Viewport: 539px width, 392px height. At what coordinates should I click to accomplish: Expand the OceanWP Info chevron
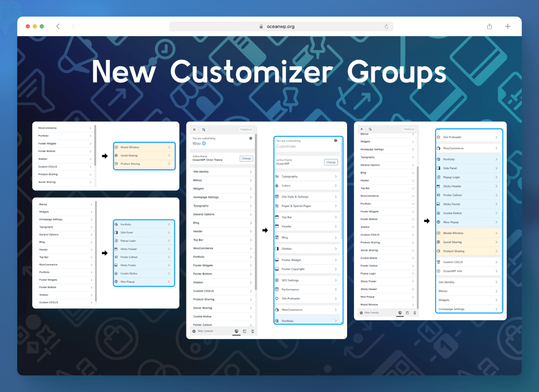pyautogui.click(x=496, y=271)
